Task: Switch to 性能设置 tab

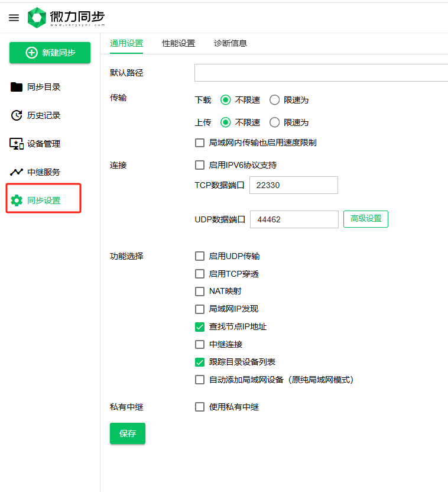Action: 178,43
